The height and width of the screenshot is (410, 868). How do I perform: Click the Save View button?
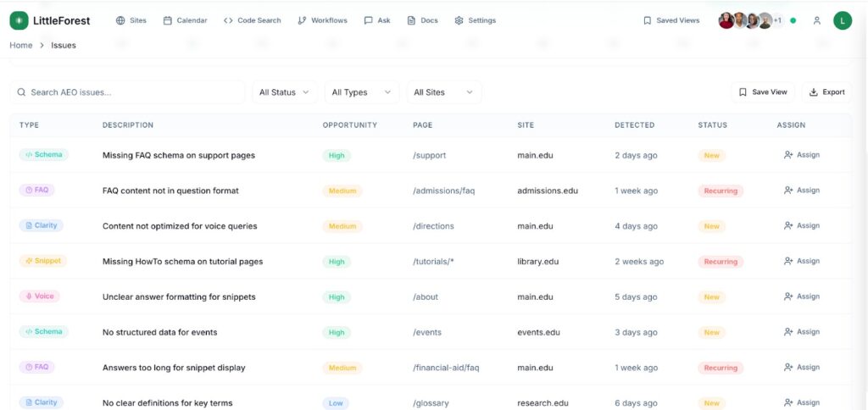pos(762,92)
